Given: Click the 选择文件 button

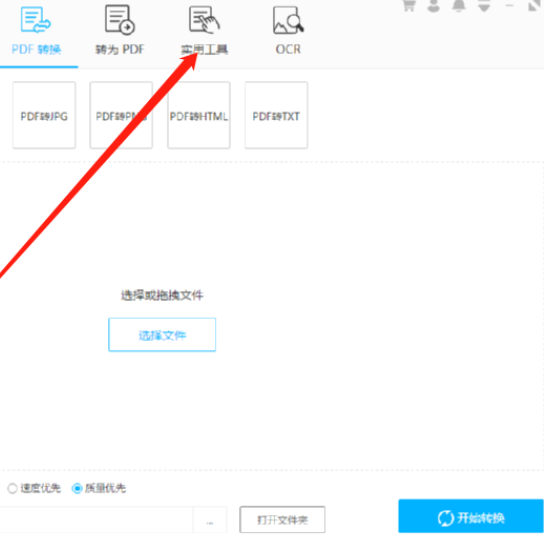Looking at the screenshot, I should pyautogui.click(x=162, y=335).
